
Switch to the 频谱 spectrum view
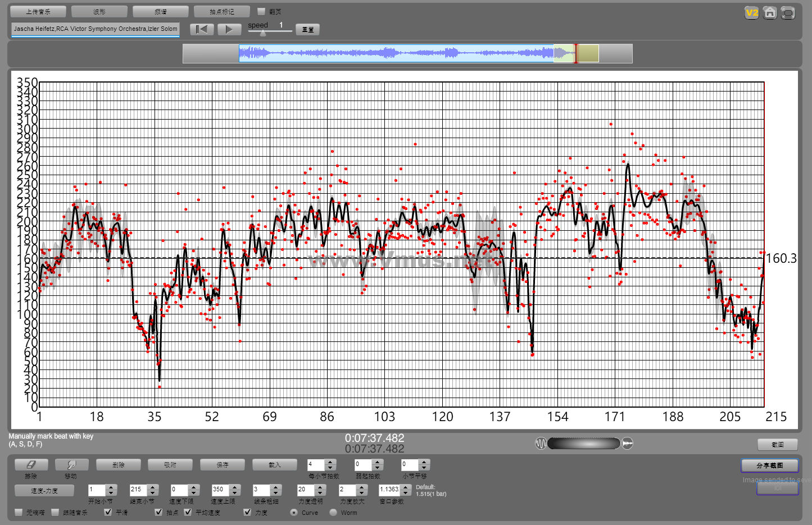[x=160, y=11]
